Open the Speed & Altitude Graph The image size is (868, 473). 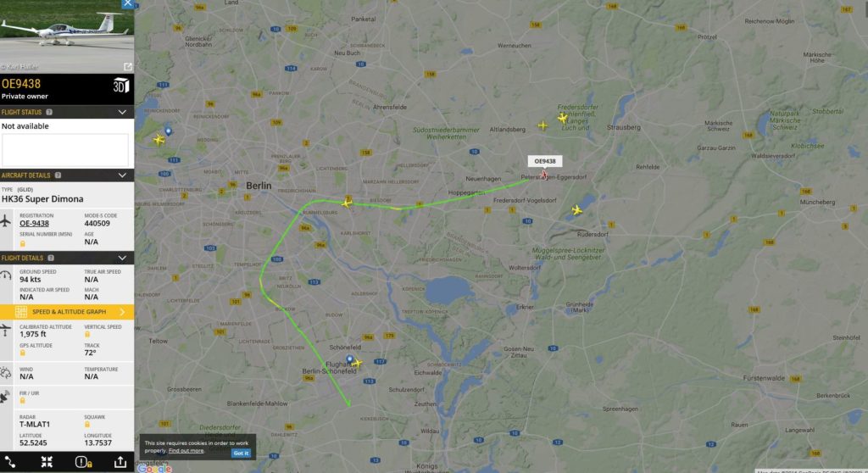pos(67,312)
